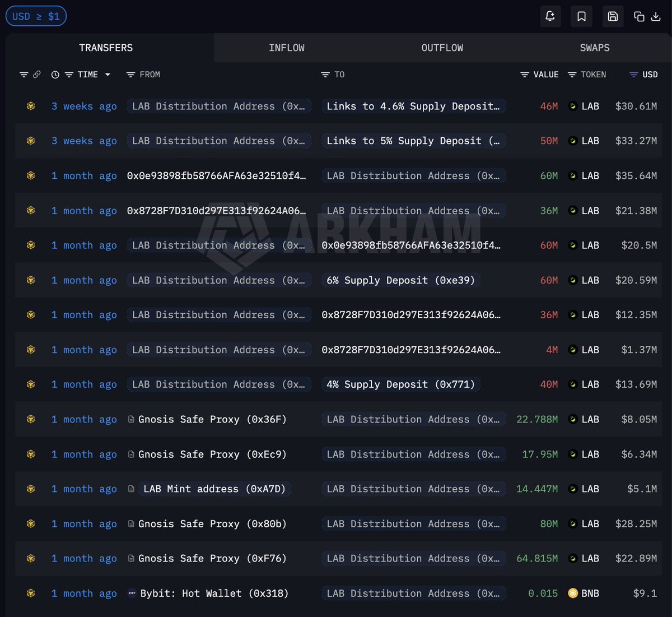
Task: Click chain icon in $21.38M row
Action: click(x=31, y=210)
